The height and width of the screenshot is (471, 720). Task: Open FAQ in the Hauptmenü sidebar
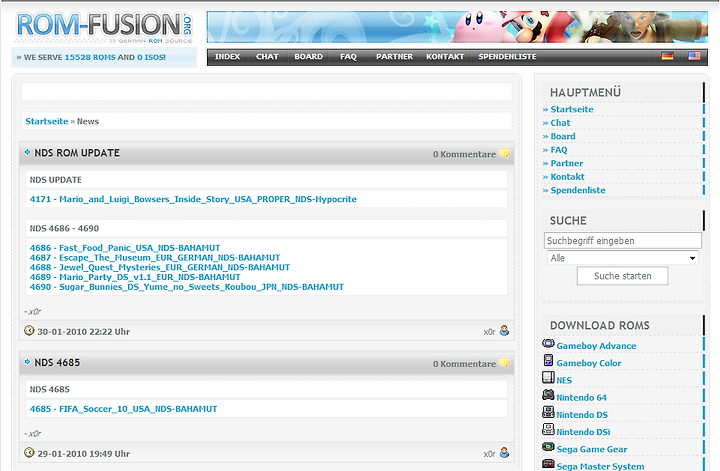(559, 150)
